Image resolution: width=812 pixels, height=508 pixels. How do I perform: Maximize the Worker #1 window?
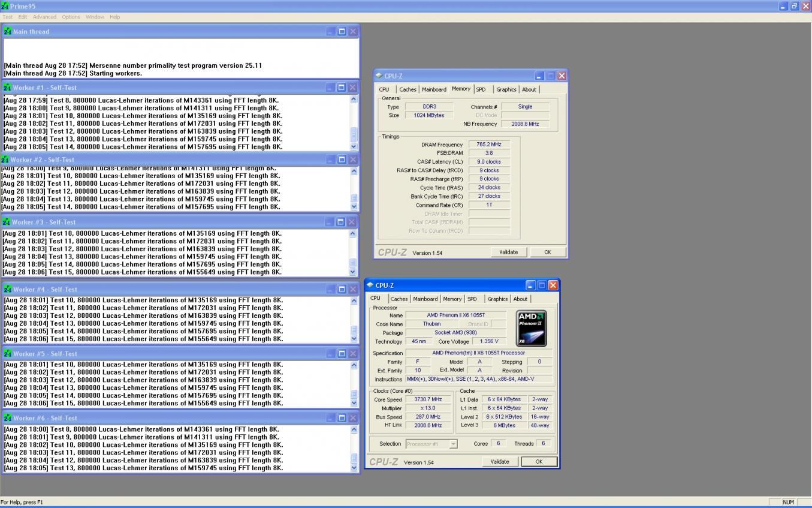tap(342, 88)
